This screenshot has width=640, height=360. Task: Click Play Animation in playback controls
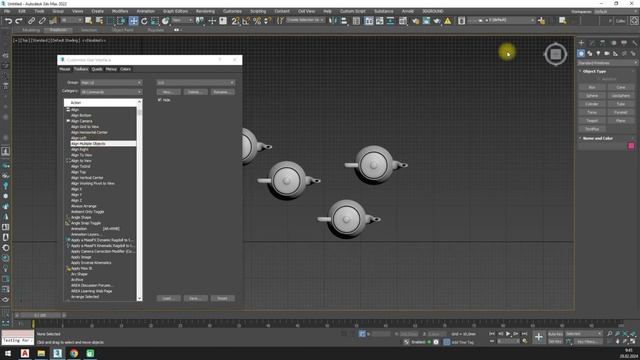pyautogui.click(x=508, y=334)
